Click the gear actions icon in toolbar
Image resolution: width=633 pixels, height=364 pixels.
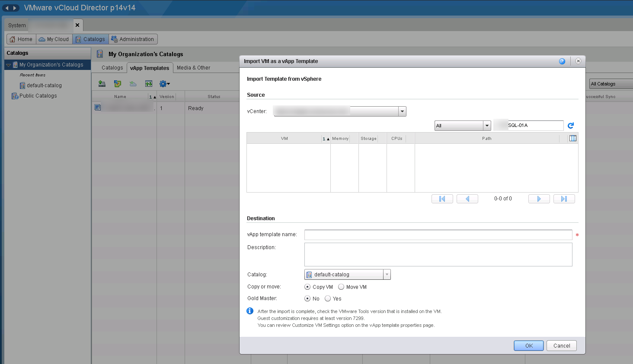(164, 84)
